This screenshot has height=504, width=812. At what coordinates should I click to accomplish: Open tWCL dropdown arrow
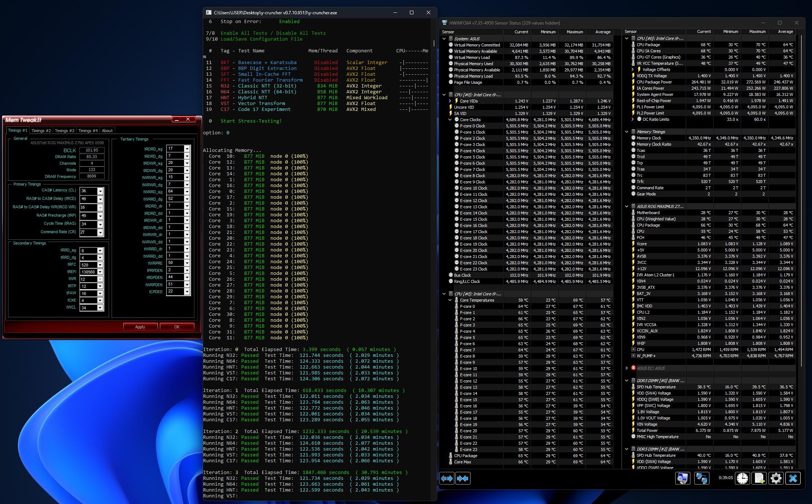coord(100,308)
